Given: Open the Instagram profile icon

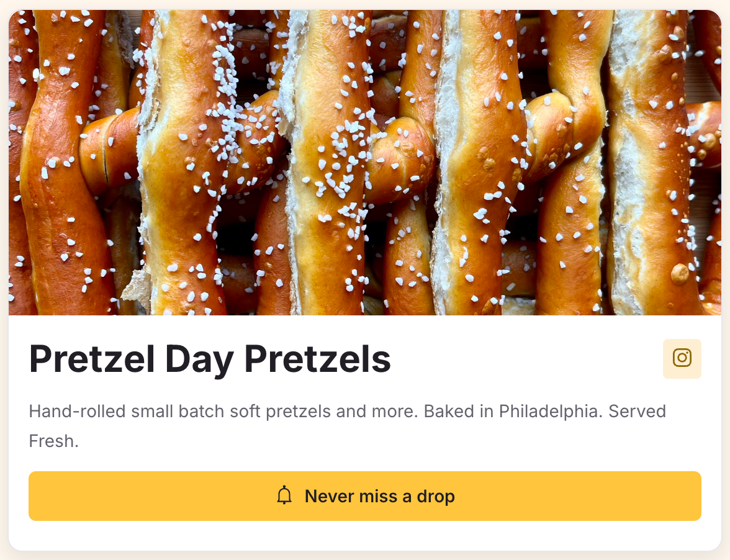Looking at the screenshot, I should coord(682,358).
